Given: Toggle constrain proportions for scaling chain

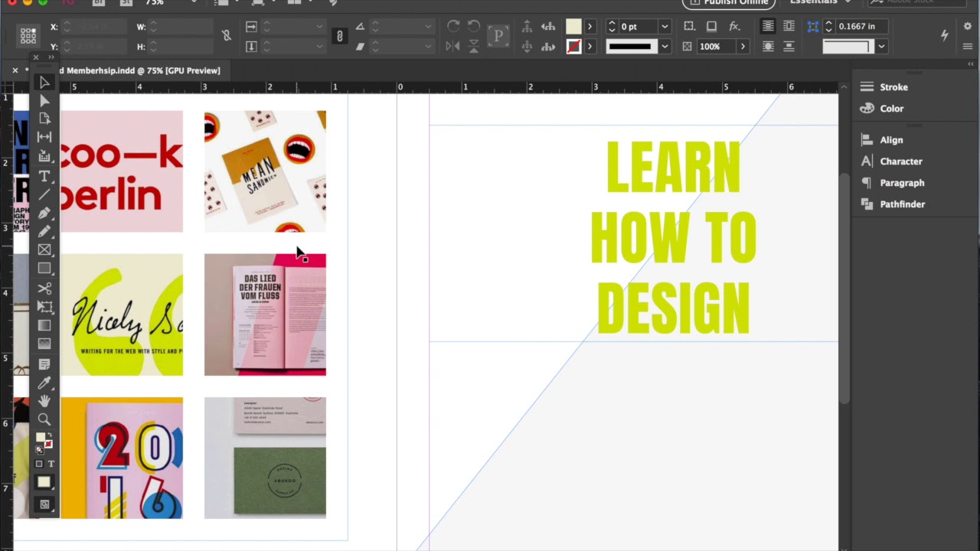Looking at the screenshot, I should point(339,36).
